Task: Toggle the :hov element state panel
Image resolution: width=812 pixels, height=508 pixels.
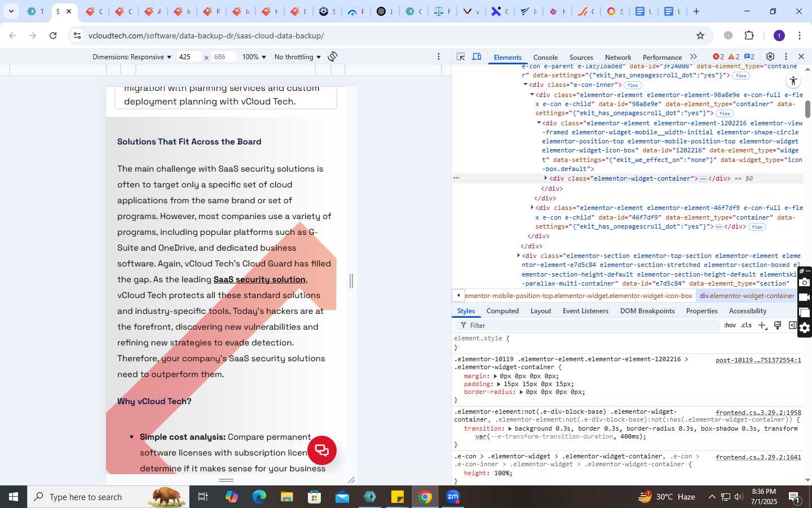Action: click(x=730, y=325)
